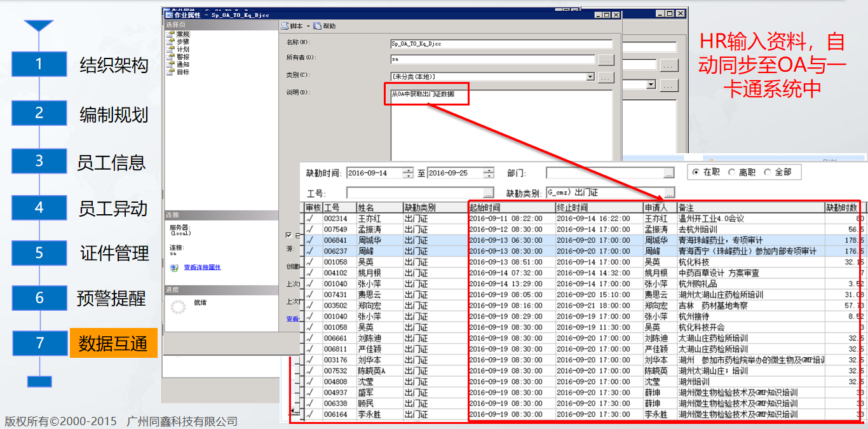This screenshot has width=868, height=429.
Task: Open the 部门 department picker button
Action: pos(668,174)
